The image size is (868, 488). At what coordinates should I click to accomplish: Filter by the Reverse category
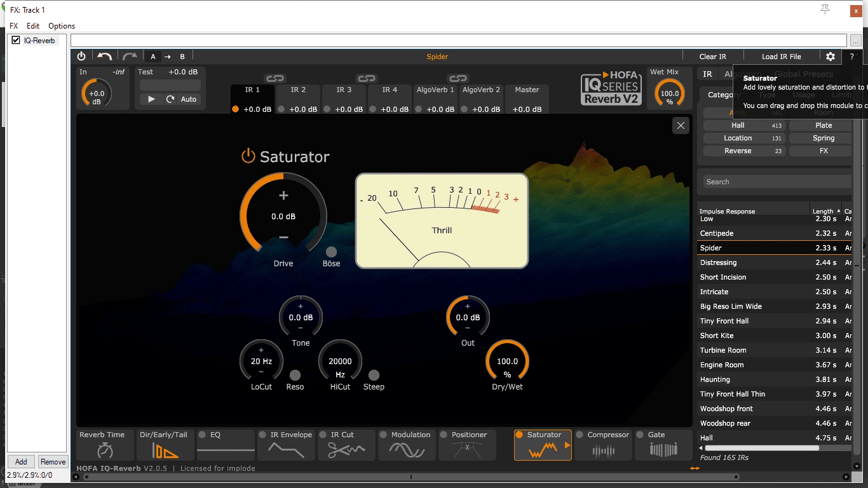coord(745,151)
